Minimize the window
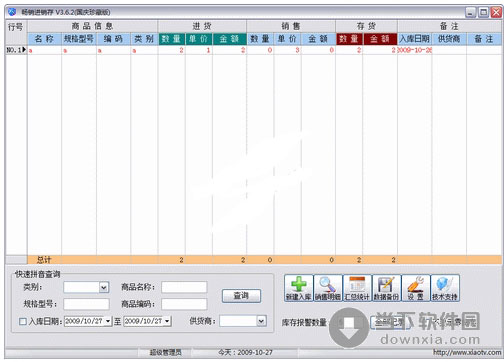Viewport: 504px width, 362px height. (x=471, y=13)
